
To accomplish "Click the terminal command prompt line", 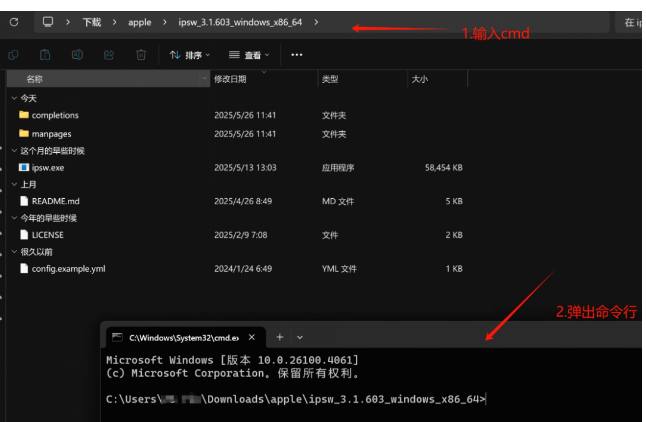I will pos(296,399).
